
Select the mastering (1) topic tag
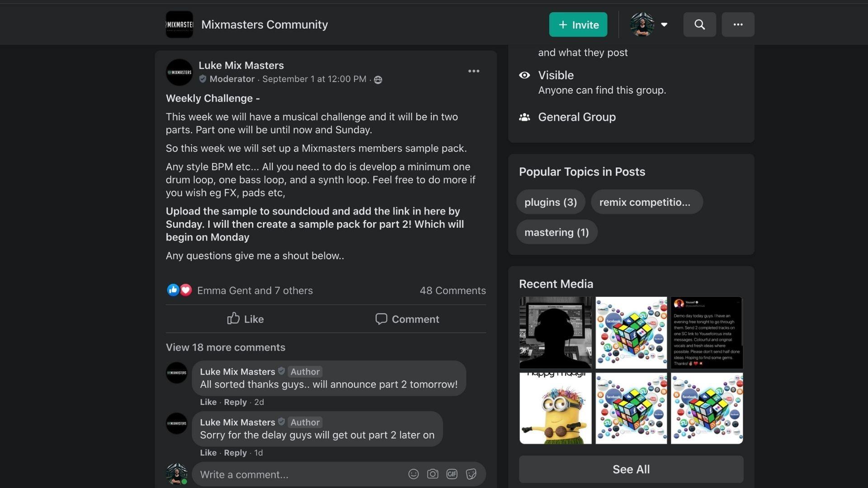point(556,232)
